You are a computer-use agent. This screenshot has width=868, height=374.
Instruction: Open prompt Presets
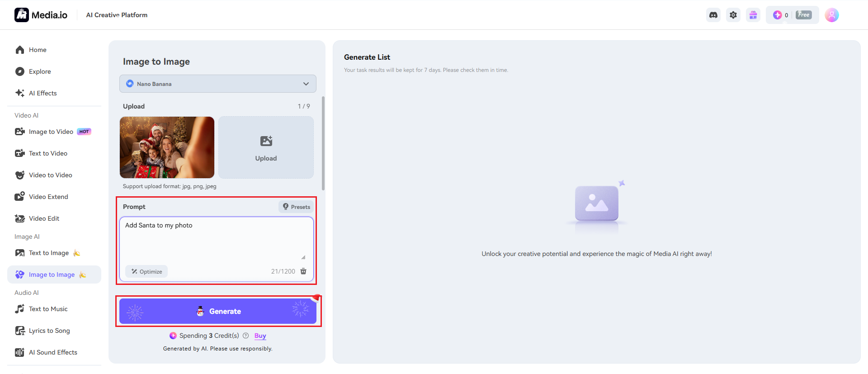[297, 207]
